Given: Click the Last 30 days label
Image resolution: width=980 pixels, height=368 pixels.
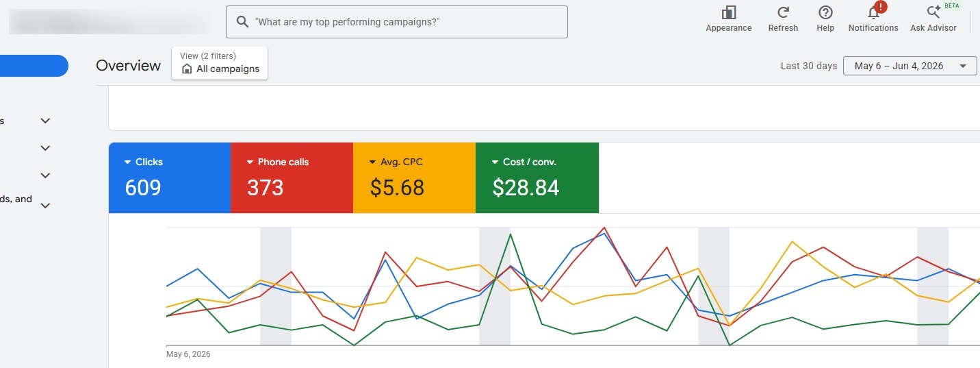Looking at the screenshot, I should [x=809, y=66].
